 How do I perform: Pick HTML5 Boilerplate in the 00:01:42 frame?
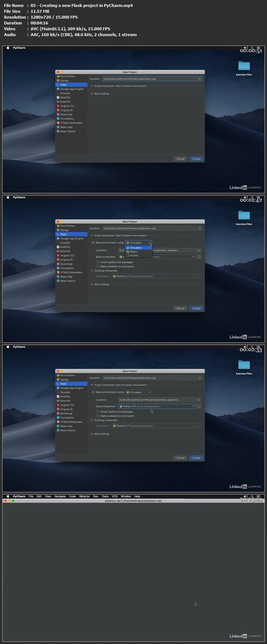(71, 272)
